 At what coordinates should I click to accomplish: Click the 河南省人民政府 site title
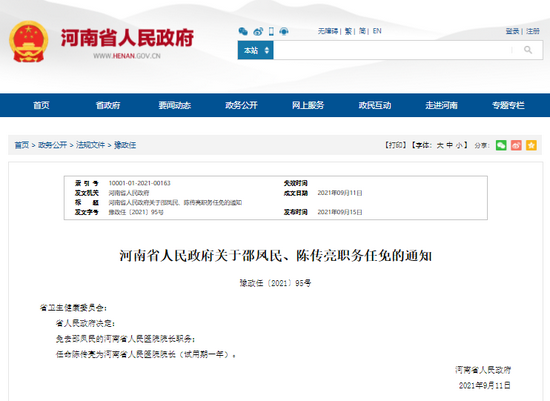point(127,38)
